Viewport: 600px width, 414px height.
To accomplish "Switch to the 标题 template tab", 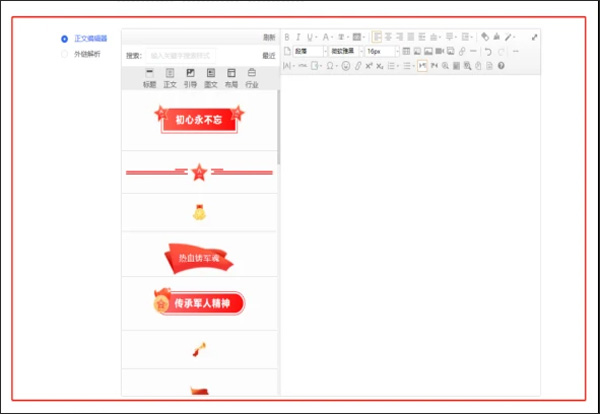I will pos(149,78).
